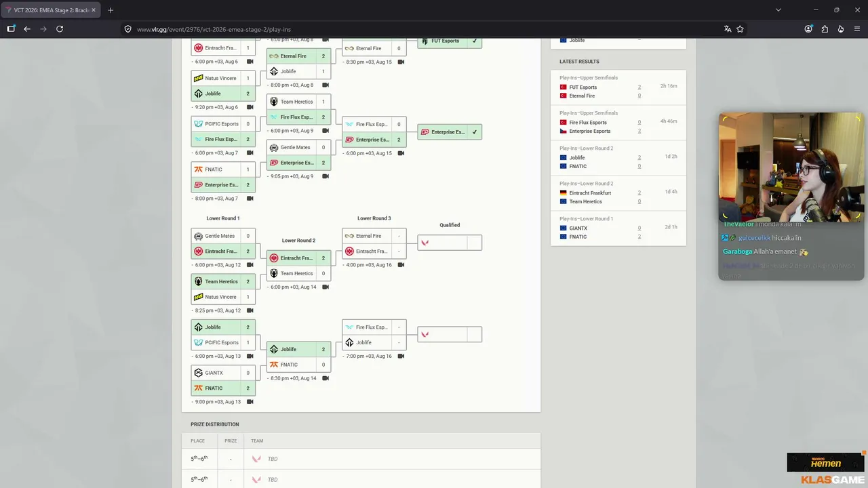Click the PCIFIC Esports logo above Fire Flux
This screenshot has width=868, height=488.
pyautogui.click(x=199, y=124)
